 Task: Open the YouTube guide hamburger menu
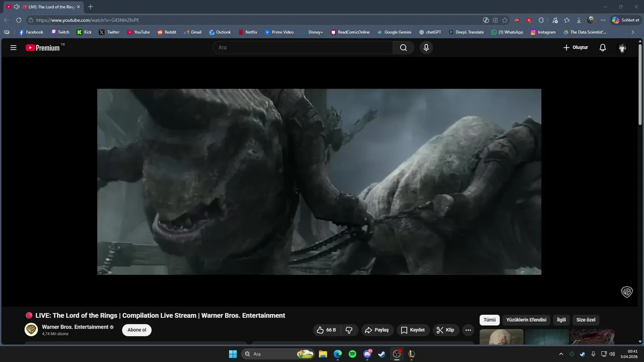tap(14, 48)
